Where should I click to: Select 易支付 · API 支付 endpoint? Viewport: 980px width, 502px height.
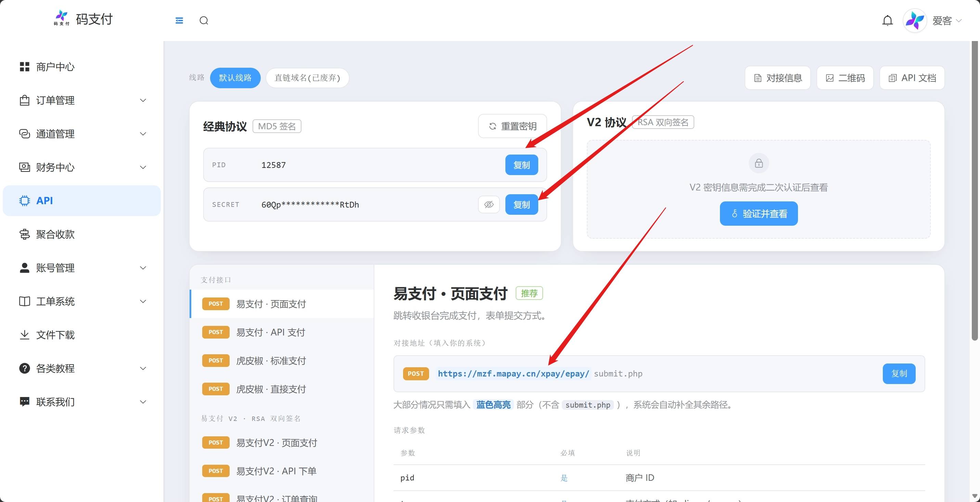click(x=282, y=332)
